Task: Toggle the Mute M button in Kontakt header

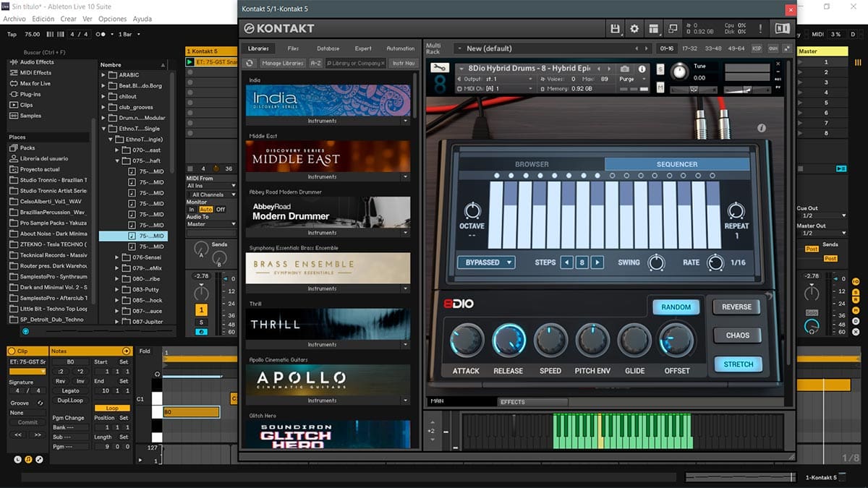Action: point(660,87)
